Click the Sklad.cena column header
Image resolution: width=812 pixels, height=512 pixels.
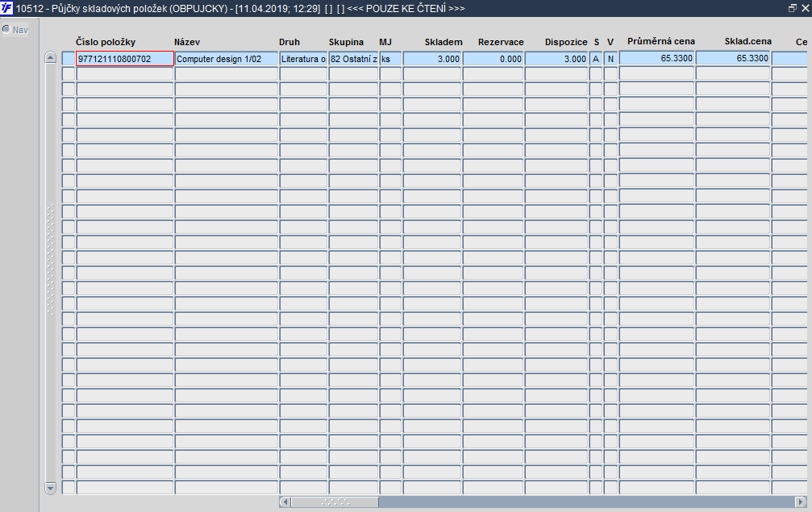[747, 41]
